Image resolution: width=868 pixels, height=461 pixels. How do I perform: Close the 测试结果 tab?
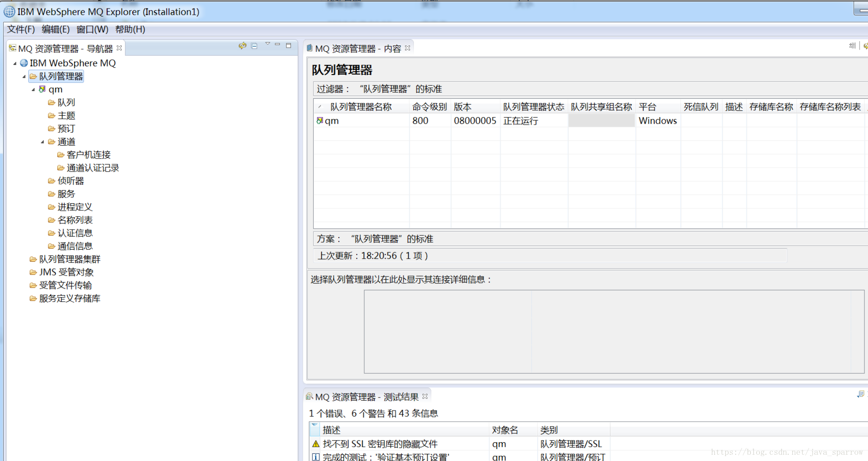click(425, 396)
